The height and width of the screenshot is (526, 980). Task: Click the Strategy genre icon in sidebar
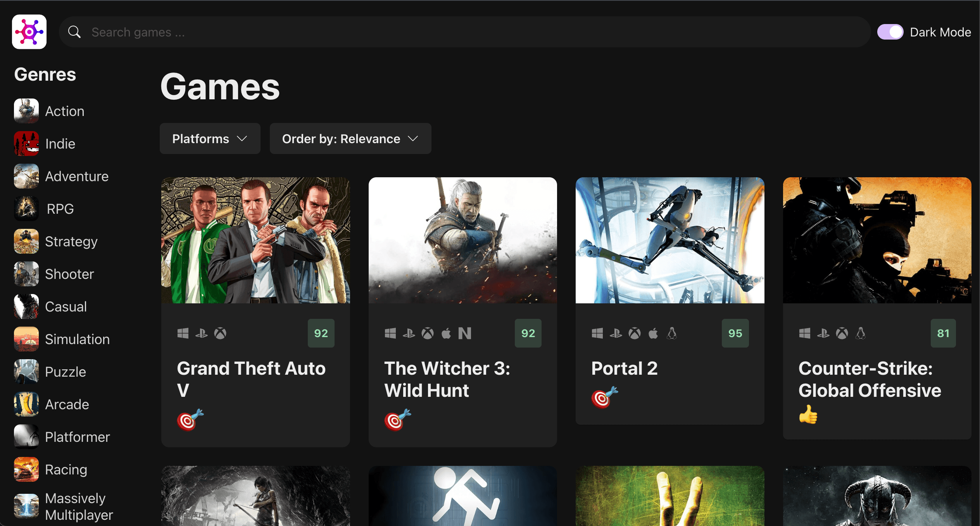[x=26, y=241]
